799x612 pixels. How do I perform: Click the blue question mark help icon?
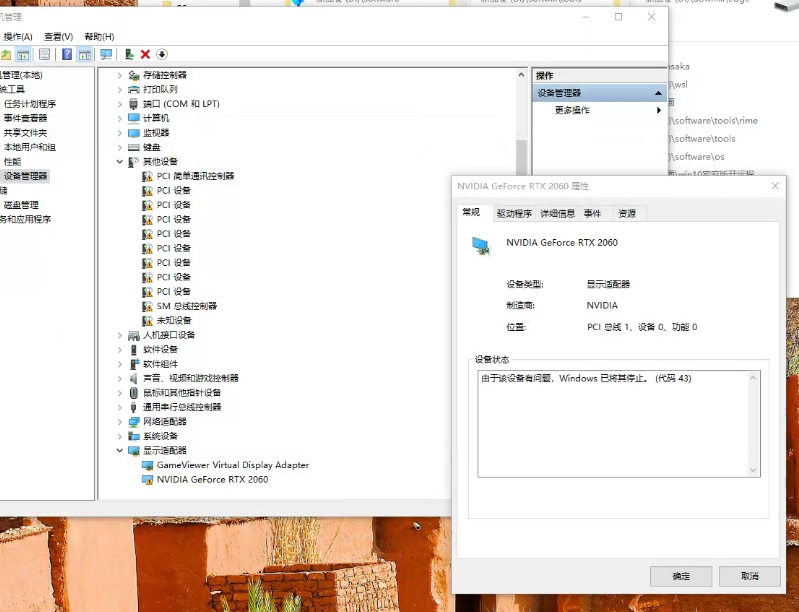click(x=67, y=54)
